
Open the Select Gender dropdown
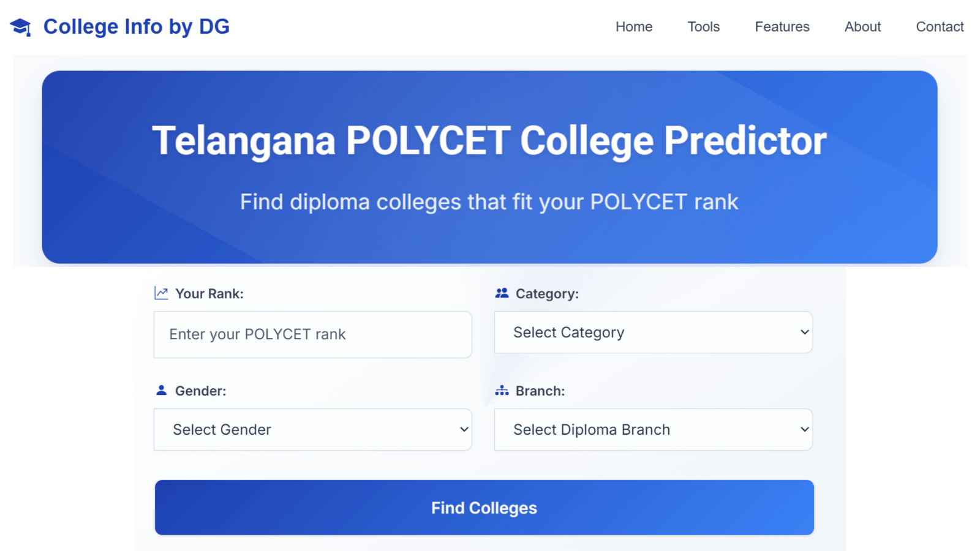point(312,429)
